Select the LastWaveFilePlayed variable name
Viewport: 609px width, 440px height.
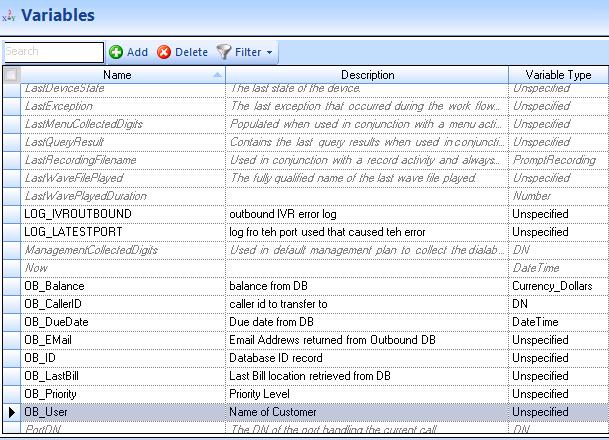pos(74,178)
